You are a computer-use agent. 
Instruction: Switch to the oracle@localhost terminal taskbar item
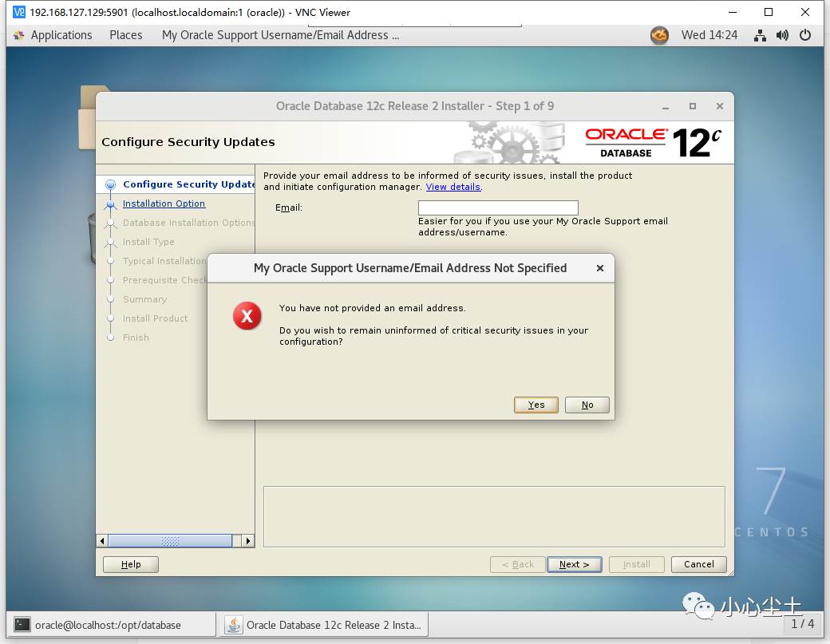point(111,625)
